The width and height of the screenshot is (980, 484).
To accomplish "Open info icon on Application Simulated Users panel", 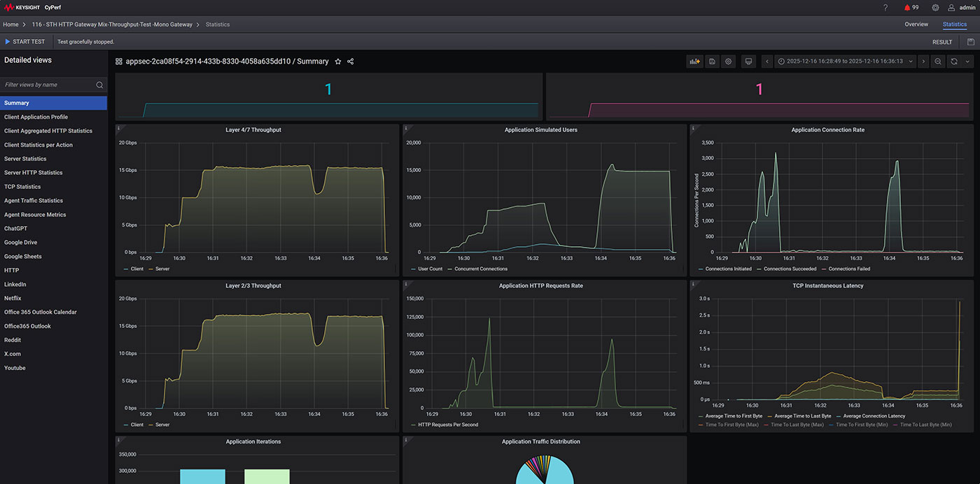I will tap(406, 128).
